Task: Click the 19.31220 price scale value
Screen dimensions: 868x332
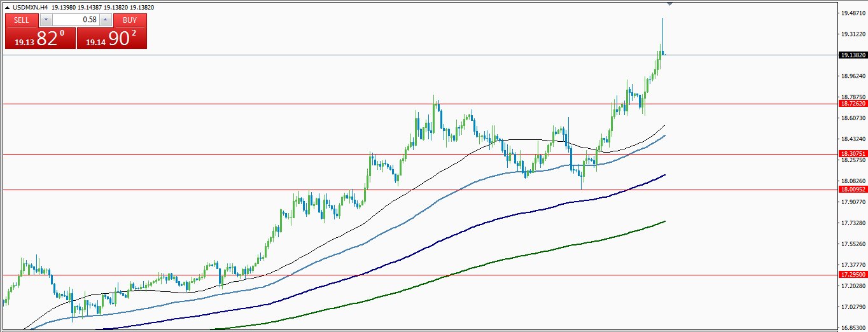Action: [x=853, y=34]
